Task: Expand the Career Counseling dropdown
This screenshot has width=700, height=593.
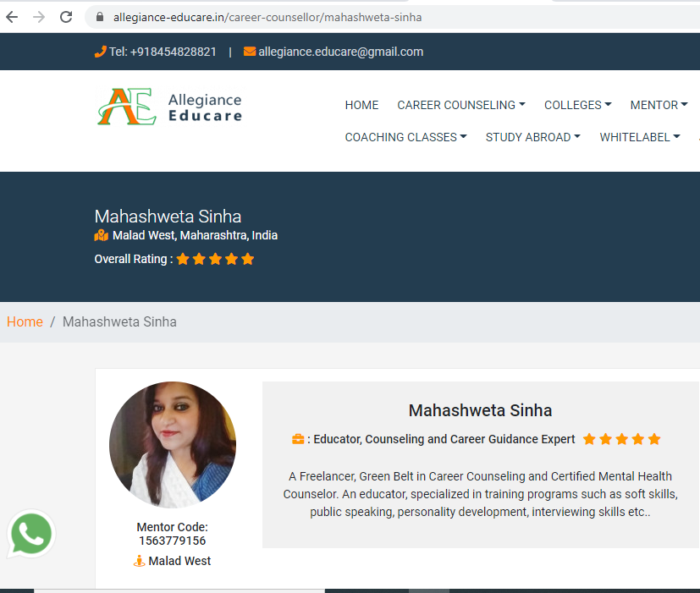Action: tap(460, 105)
